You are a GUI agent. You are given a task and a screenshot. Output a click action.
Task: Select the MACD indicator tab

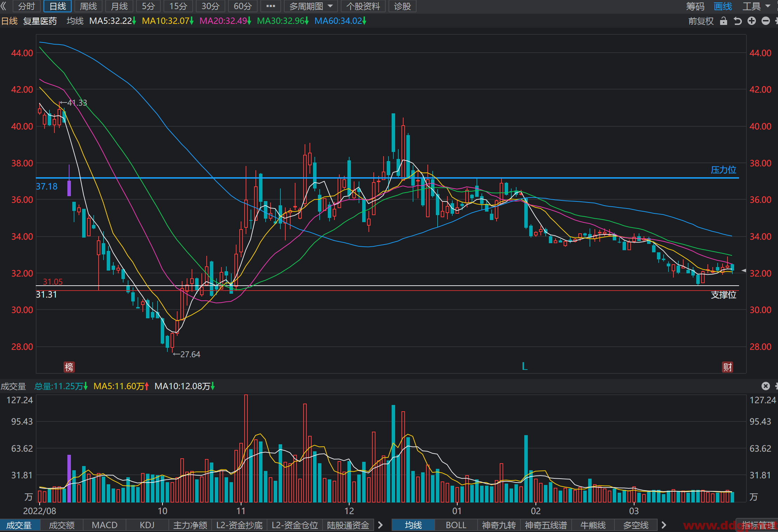click(105, 525)
